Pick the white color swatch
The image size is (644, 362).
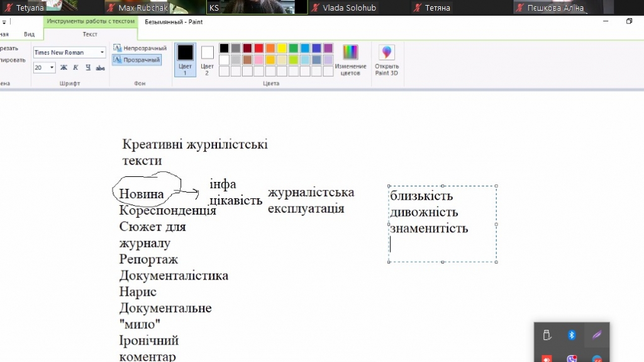(224, 60)
